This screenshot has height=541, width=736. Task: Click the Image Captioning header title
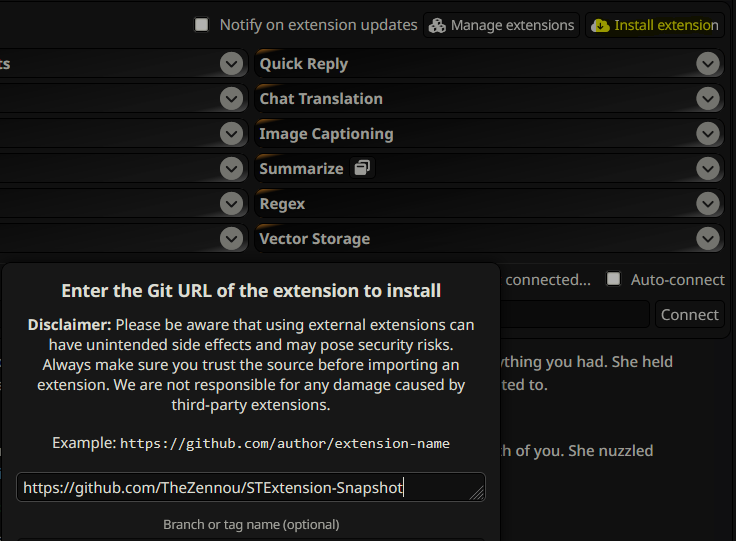(326, 134)
